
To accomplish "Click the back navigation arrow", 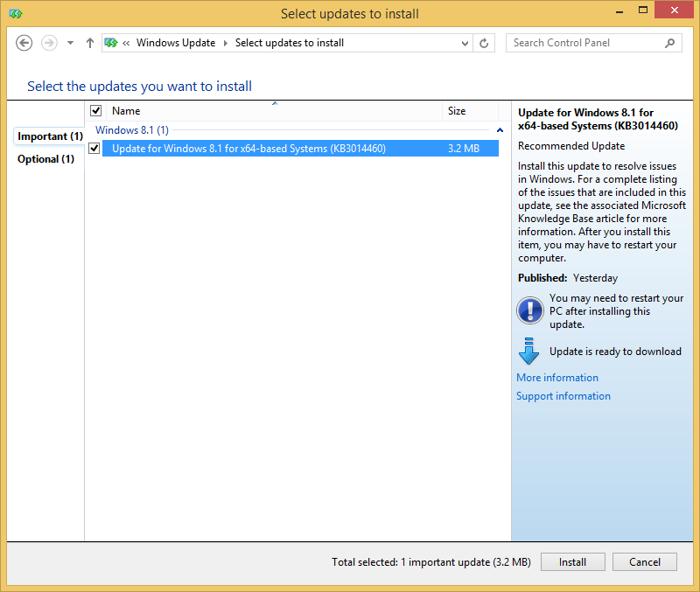I will click(24, 42).
